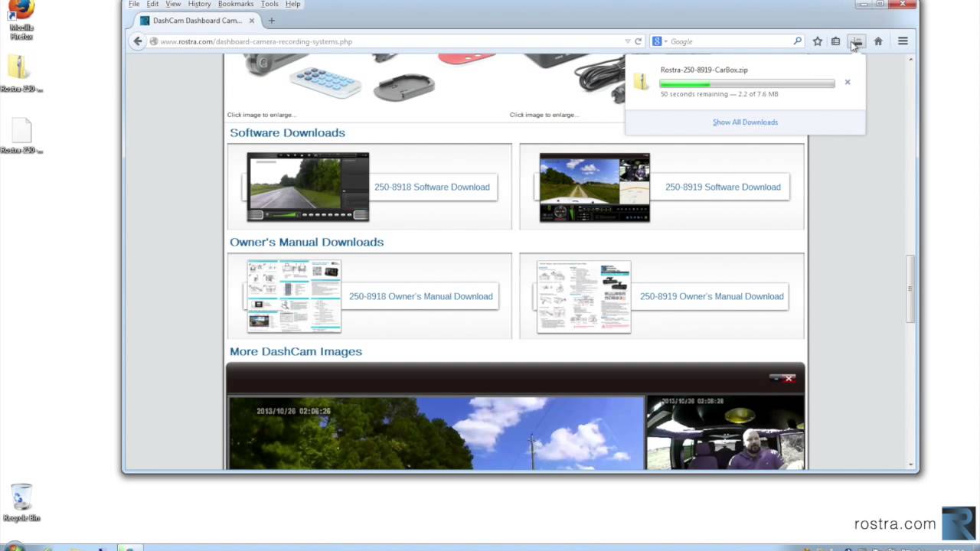
Task: Click the download progress bar
Action: click(747, 83)
